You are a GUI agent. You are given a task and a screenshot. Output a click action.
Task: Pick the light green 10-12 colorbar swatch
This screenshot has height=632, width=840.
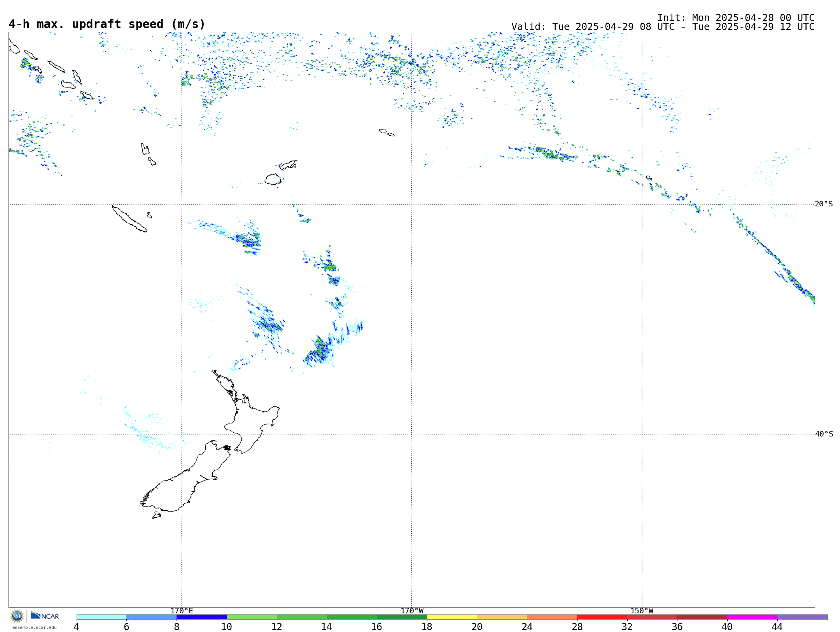[252, 617]
